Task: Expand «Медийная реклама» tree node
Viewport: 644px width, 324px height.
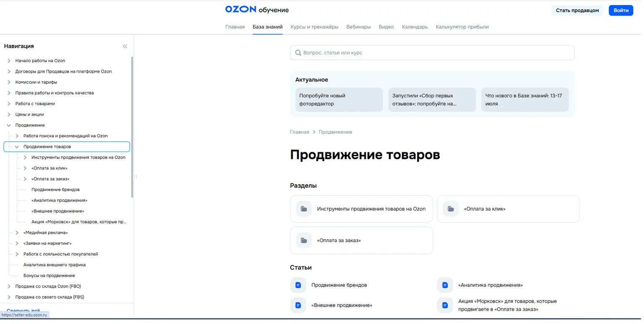Action: pyautogui.click(x=17, y=233)
